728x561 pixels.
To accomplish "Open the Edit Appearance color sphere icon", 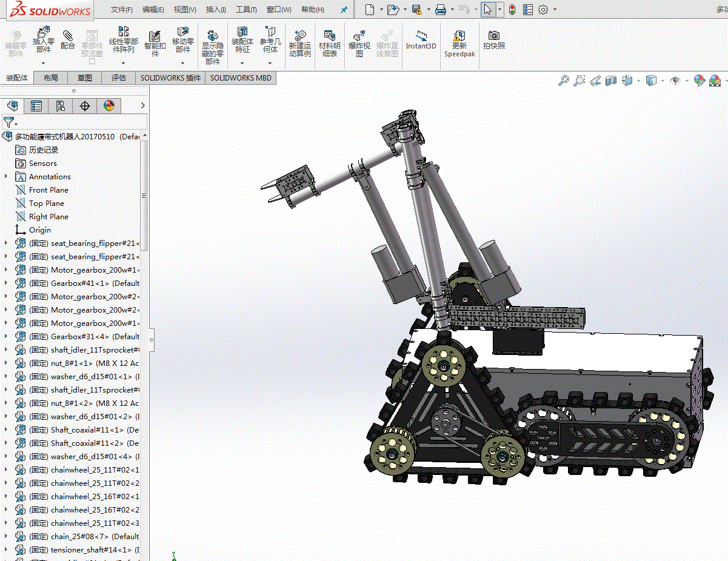I will tap(700, 80).
